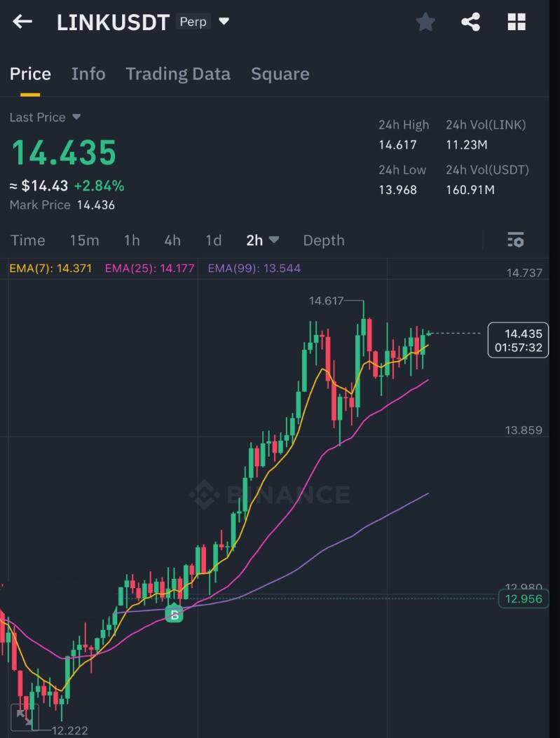
Task: Select the 1h interval
Action: coord(132,240)
